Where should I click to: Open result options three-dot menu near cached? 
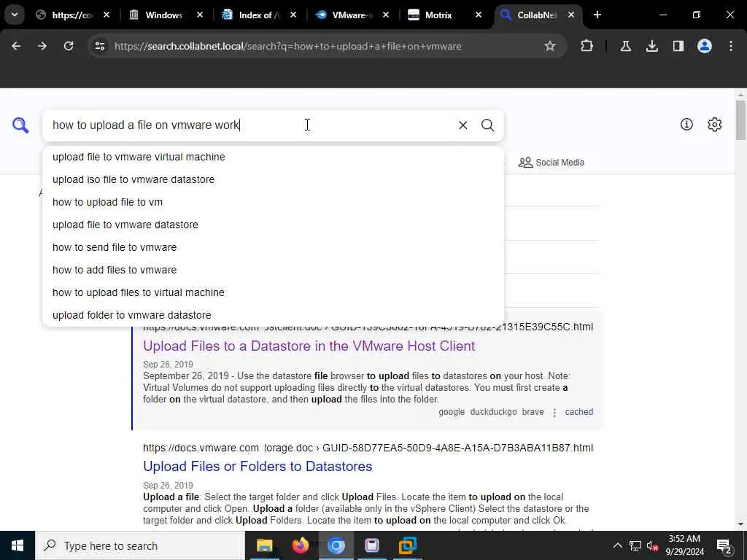coord(554,413)
